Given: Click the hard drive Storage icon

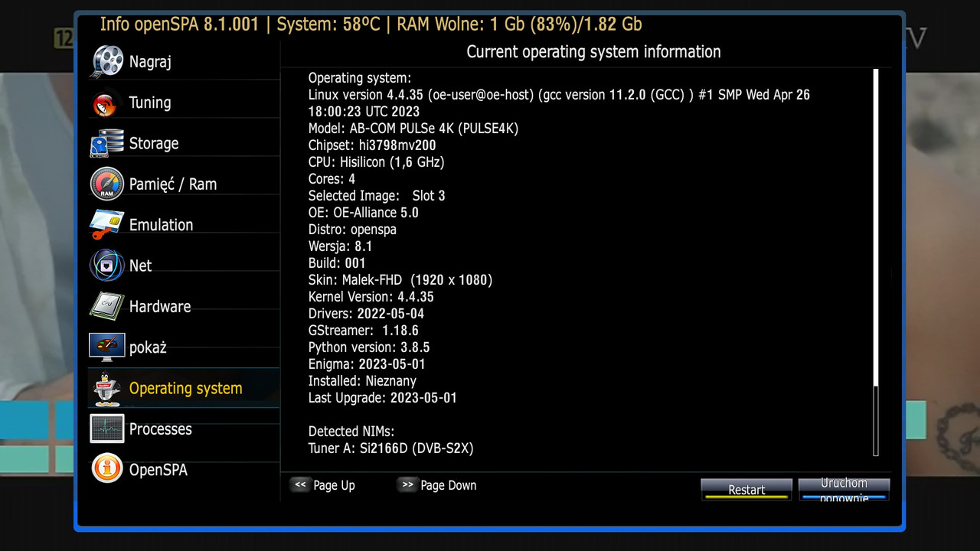Looking at the screenshot, I should point(106,143).
